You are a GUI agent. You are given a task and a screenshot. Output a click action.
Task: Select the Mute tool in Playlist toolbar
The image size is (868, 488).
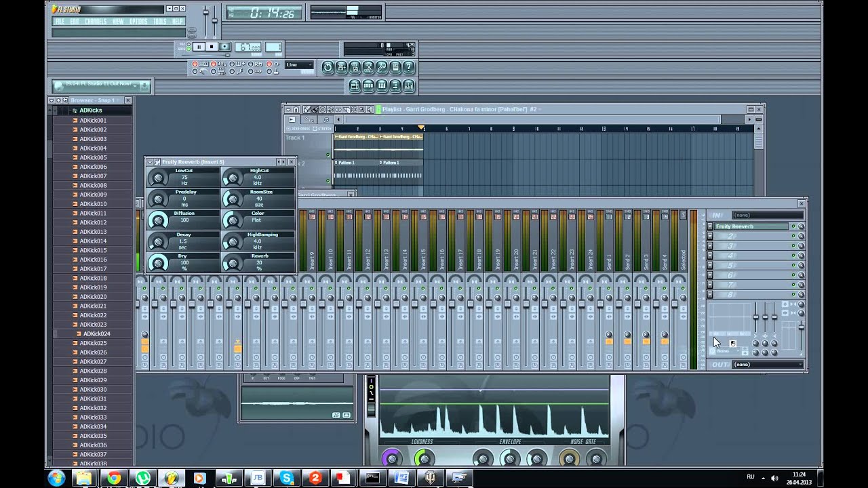click(x=330, y=110)
